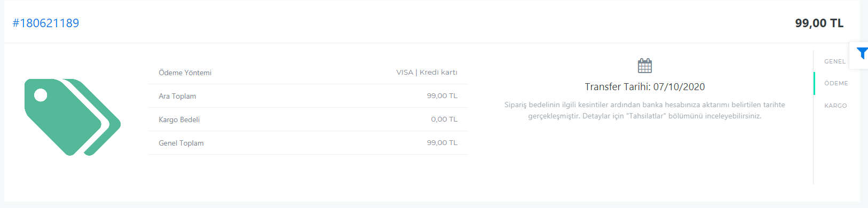
Task: Switch to the GENEL tab
Action: pos(835,61)
